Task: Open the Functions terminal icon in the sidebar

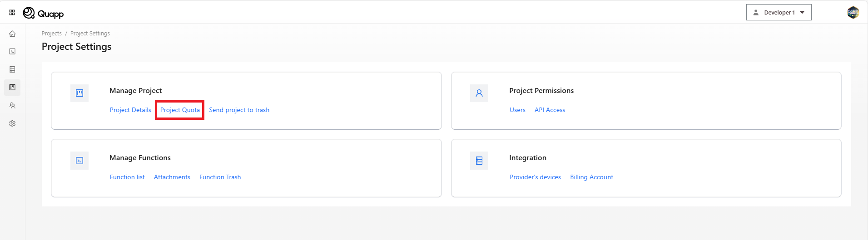Action: [x=12, y=51]
